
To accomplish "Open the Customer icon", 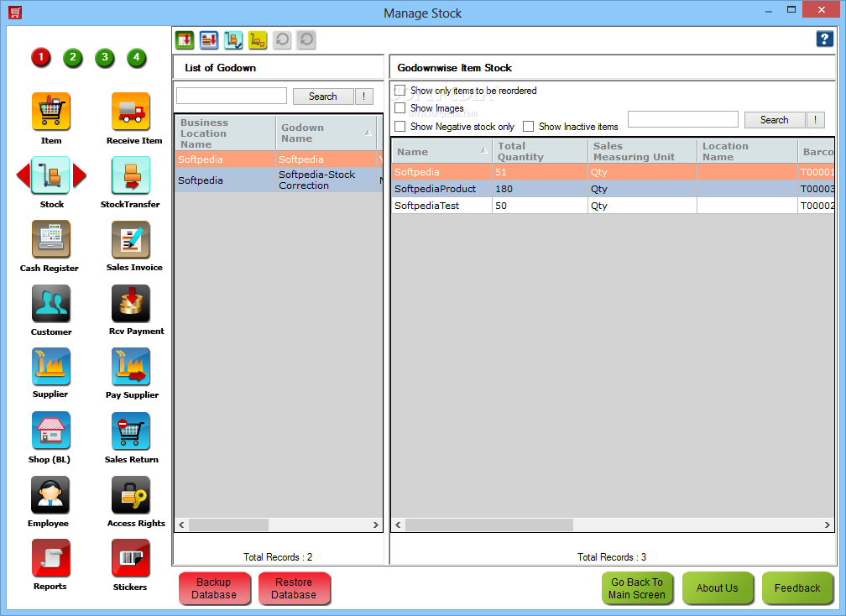I will (50, 303).
